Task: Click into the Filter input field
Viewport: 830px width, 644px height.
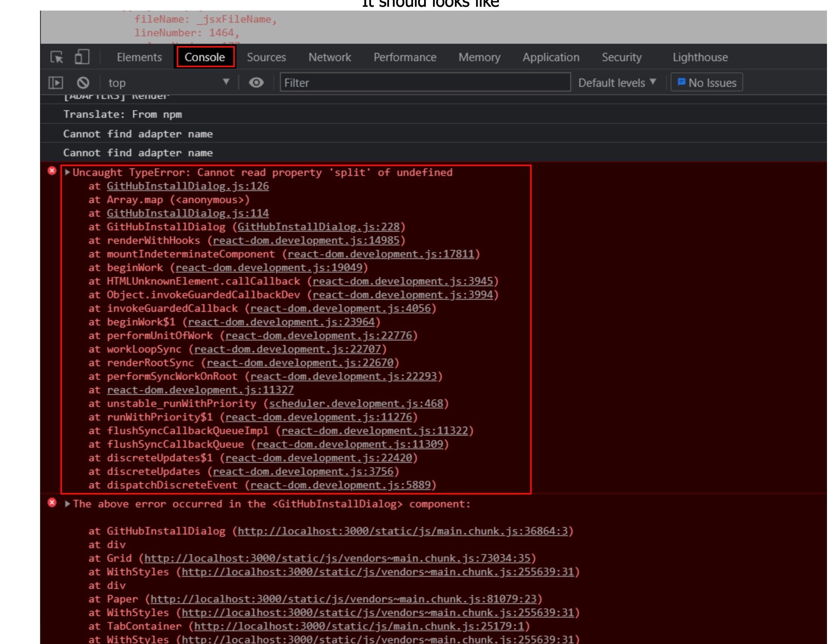Action: tap(425, 82)
